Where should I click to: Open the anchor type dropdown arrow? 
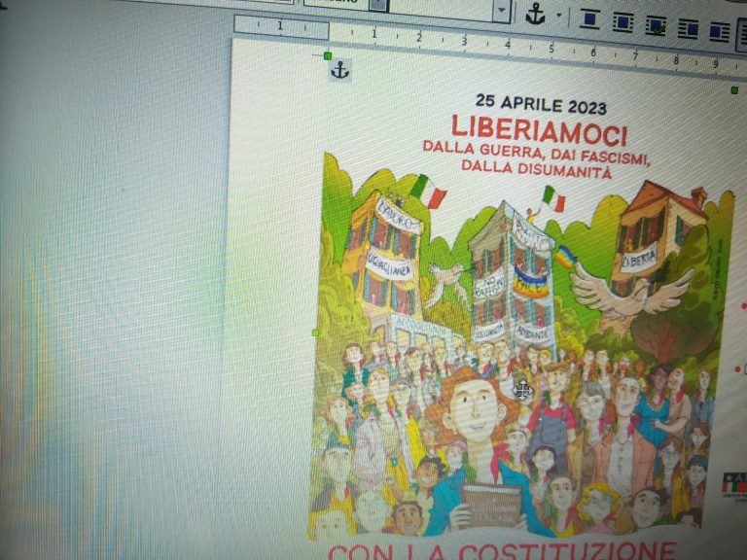(x=559, y=16)
